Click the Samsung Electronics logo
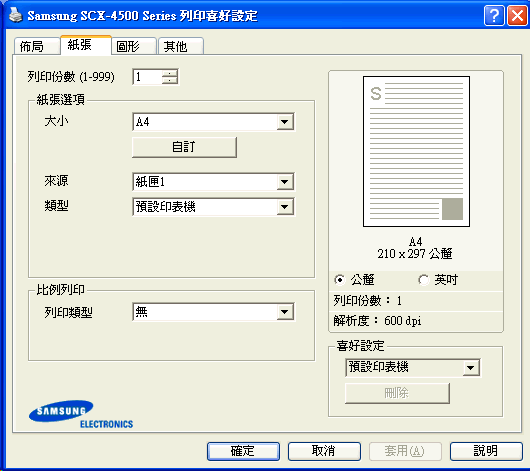 tap(81, 415)
